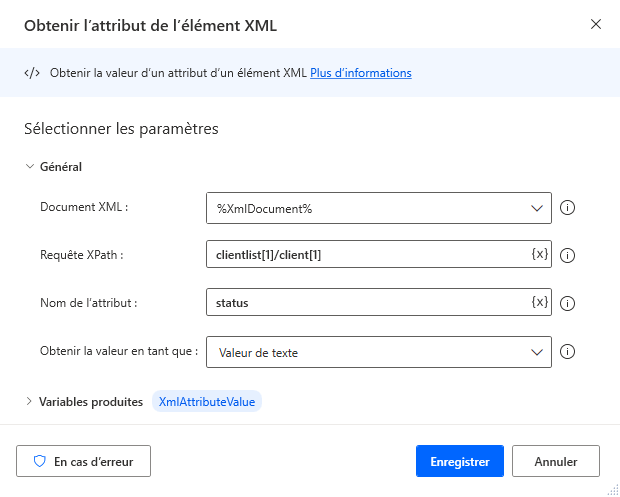Insert variable in Requête XPath field
620x497 pixels.
click(540, 255)
